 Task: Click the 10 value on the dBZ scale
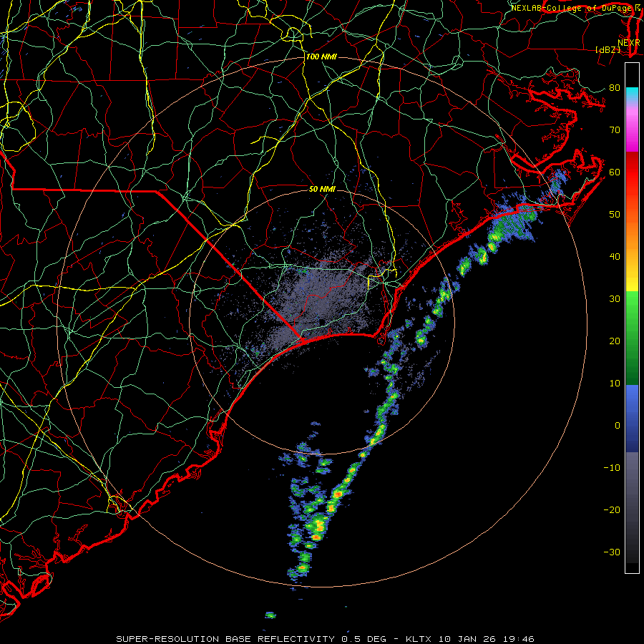[615, 384]
